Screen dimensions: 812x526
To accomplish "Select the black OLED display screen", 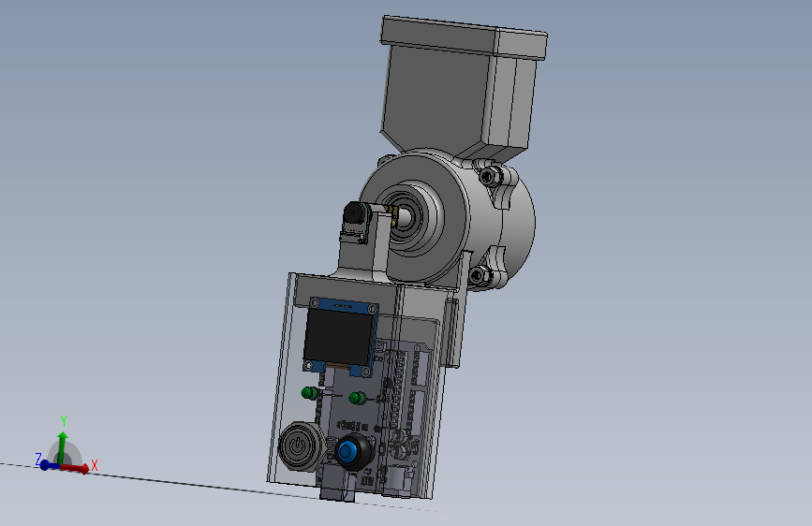I will [339, 335].
